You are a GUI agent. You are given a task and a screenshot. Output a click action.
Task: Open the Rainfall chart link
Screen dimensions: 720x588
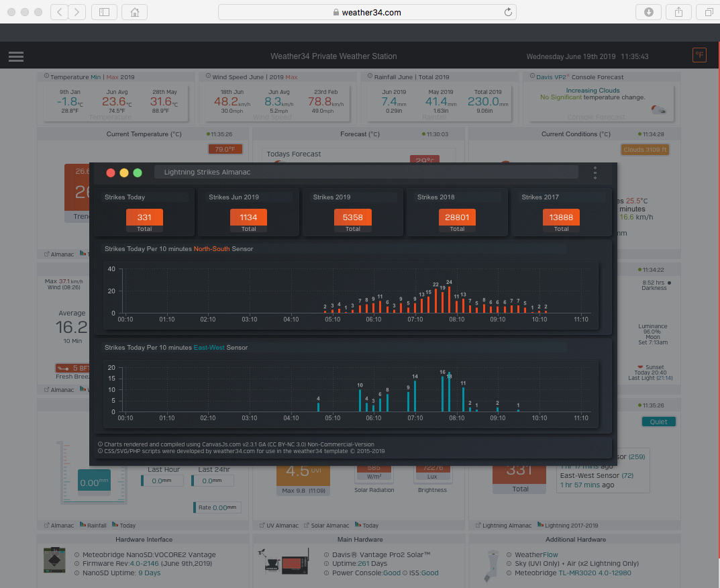[x=93, y=526]
